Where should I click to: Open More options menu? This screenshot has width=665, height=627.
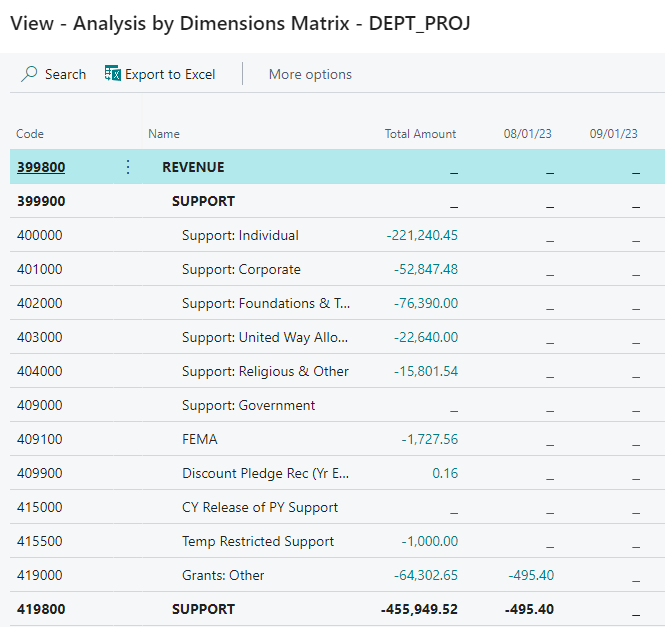(x=310, y=74)
